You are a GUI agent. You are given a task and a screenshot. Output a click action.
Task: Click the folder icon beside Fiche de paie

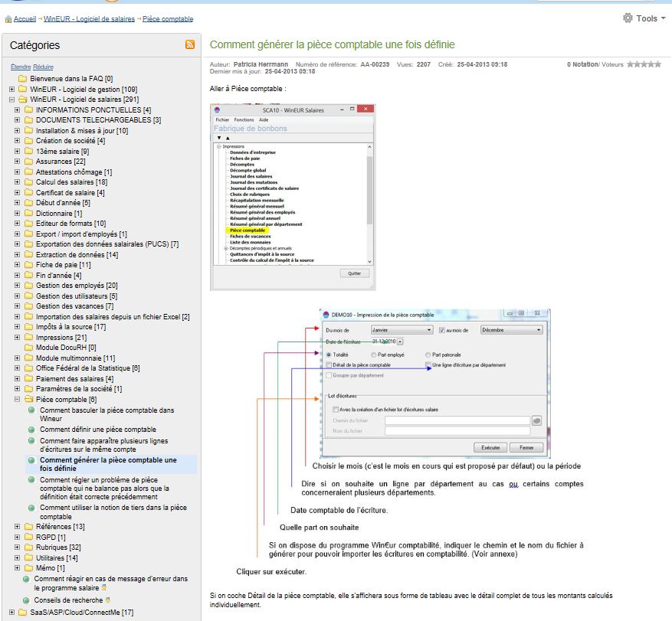click(28, 265)
